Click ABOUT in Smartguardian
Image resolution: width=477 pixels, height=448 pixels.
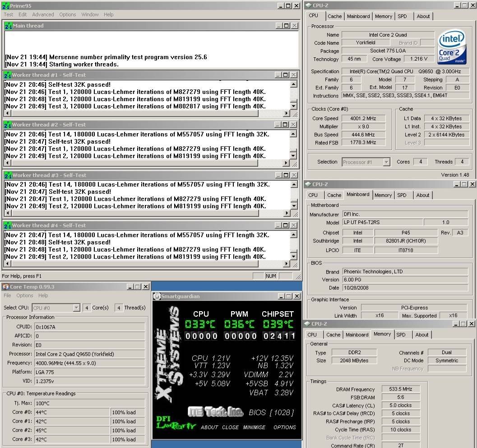point(209,427)
